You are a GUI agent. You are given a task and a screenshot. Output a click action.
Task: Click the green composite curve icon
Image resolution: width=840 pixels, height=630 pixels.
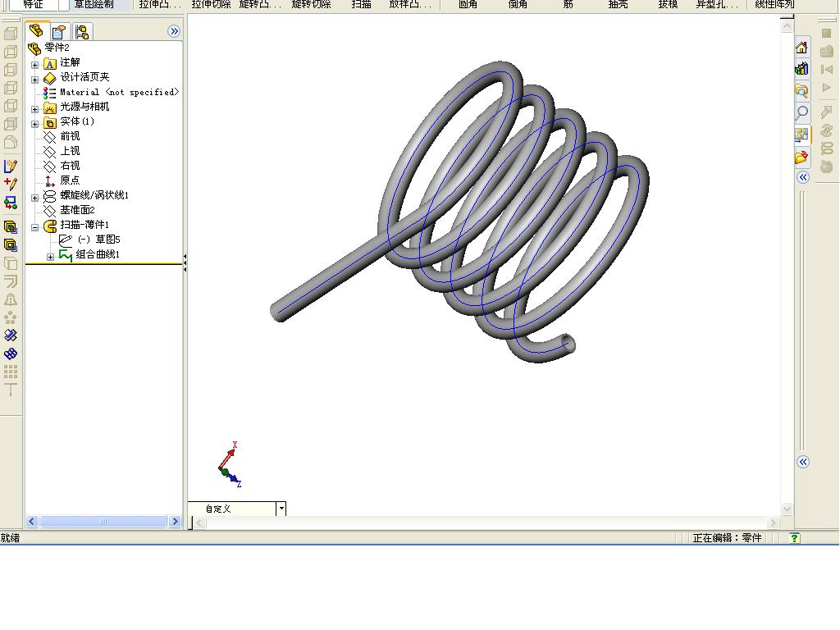click(66, 255)
